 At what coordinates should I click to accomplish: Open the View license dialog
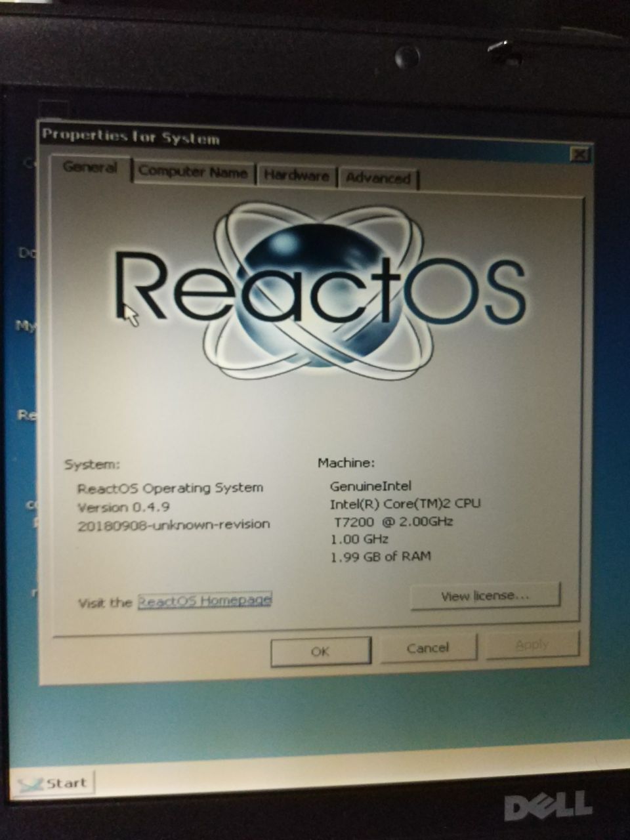pos(485,596)
